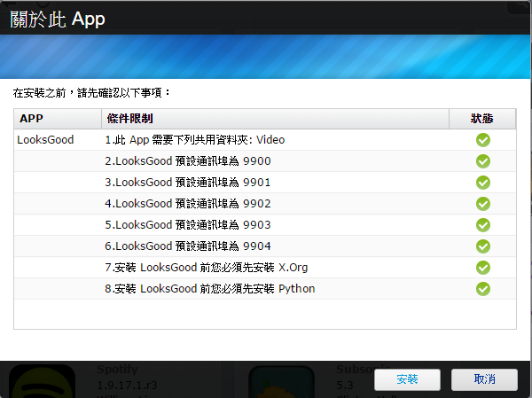Select the LooksGood app name cell
The height and width of the screenshot is (398, 532).
point(45,140)
